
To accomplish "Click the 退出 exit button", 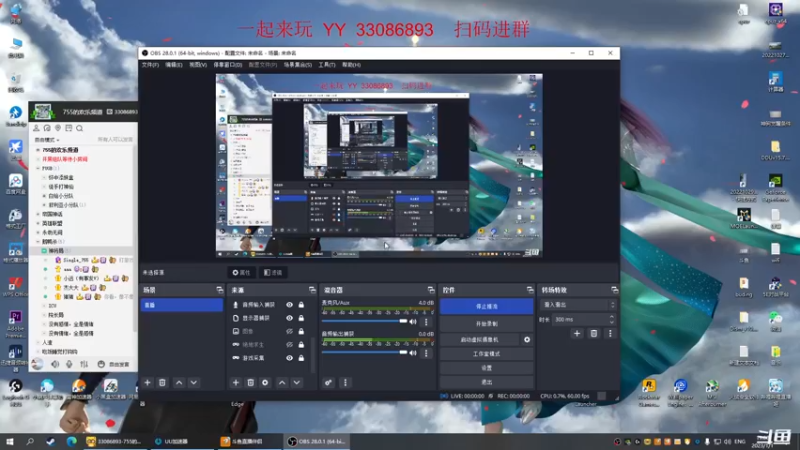I will 487,382.
